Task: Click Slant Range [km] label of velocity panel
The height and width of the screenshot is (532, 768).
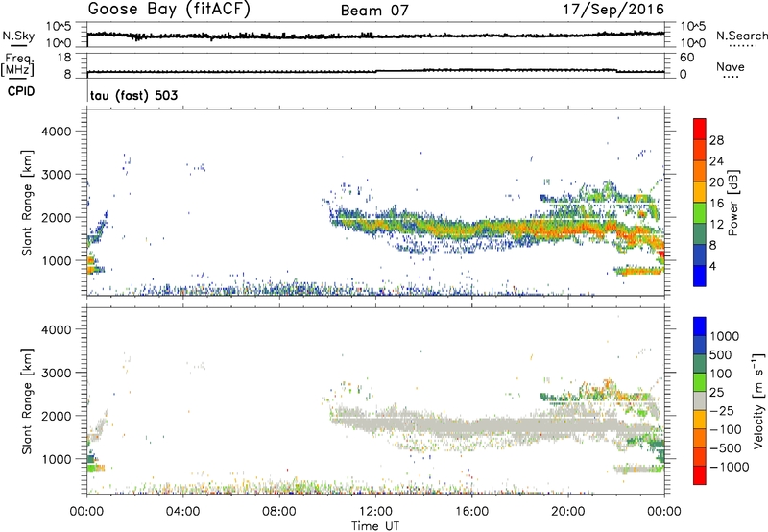Action: point(27,400)
